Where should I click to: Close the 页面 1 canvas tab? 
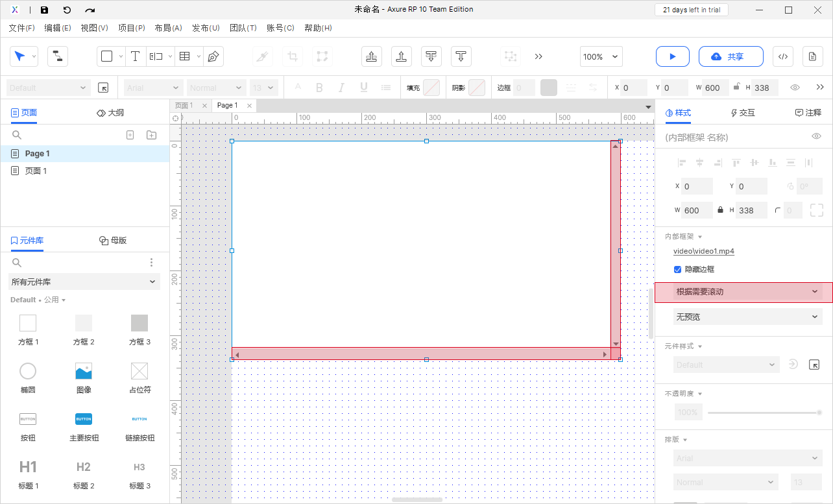coord(204,106)
